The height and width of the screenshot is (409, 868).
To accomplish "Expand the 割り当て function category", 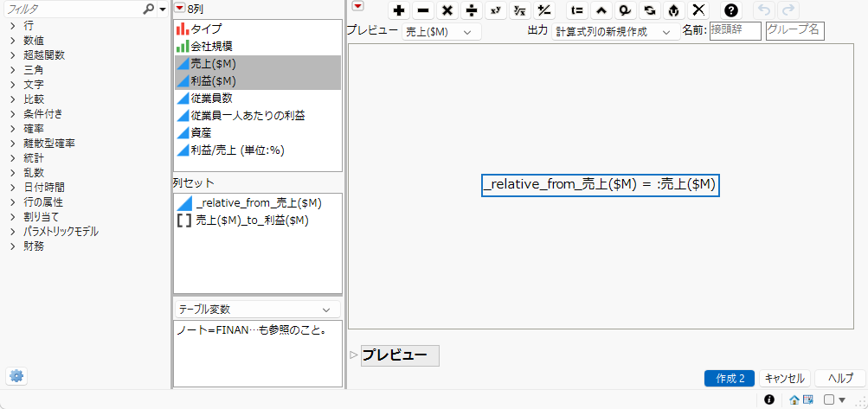I will [x=13, y=217].
